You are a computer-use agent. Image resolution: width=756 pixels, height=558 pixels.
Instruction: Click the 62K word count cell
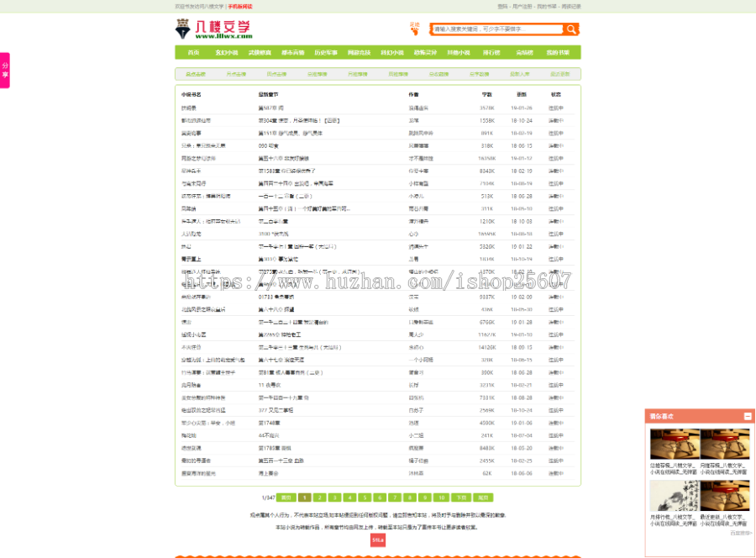(487, 474)
